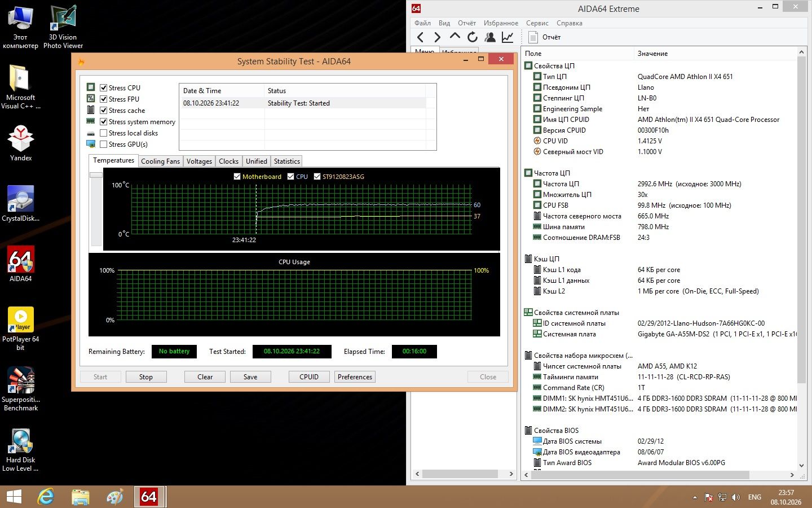The image size is (812, 508).
Task: Enable the Stress GPU(s) checkbox
Action: click(x=104, y=144)
